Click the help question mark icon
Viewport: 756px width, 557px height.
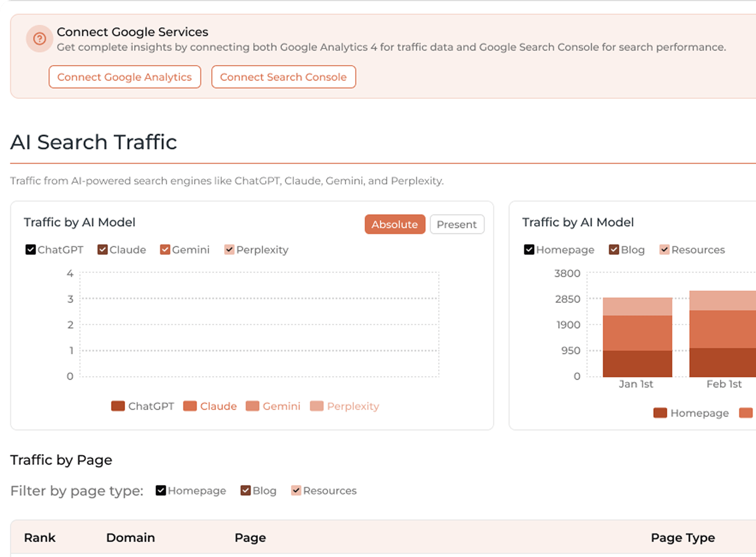click(x=39, y=38)
